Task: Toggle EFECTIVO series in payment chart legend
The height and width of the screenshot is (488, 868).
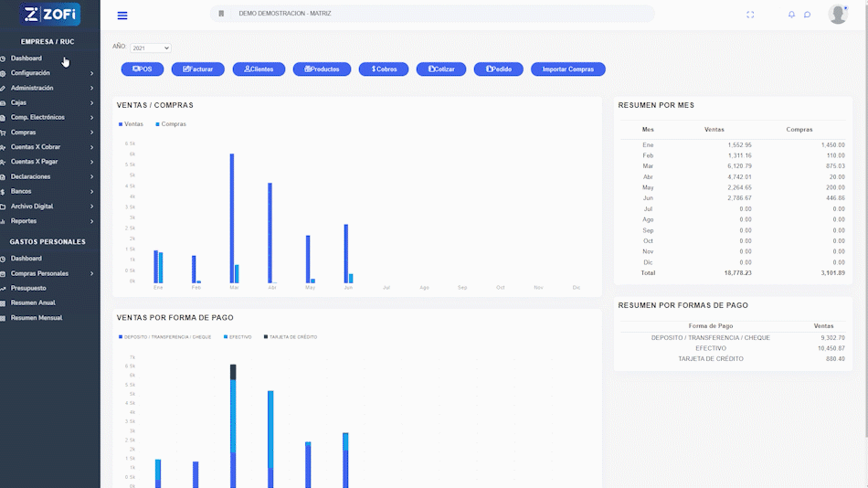Action: [x=238, y=337]
